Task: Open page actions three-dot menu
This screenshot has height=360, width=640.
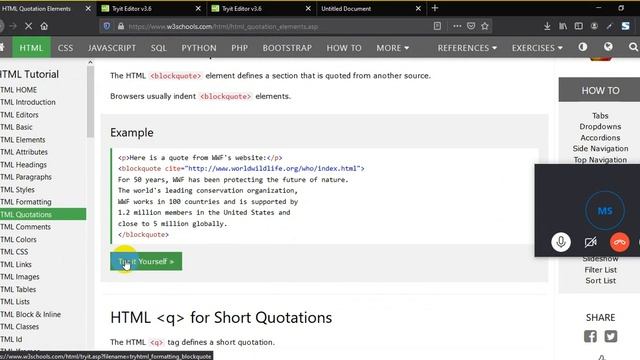Action: tap(457, 26)
